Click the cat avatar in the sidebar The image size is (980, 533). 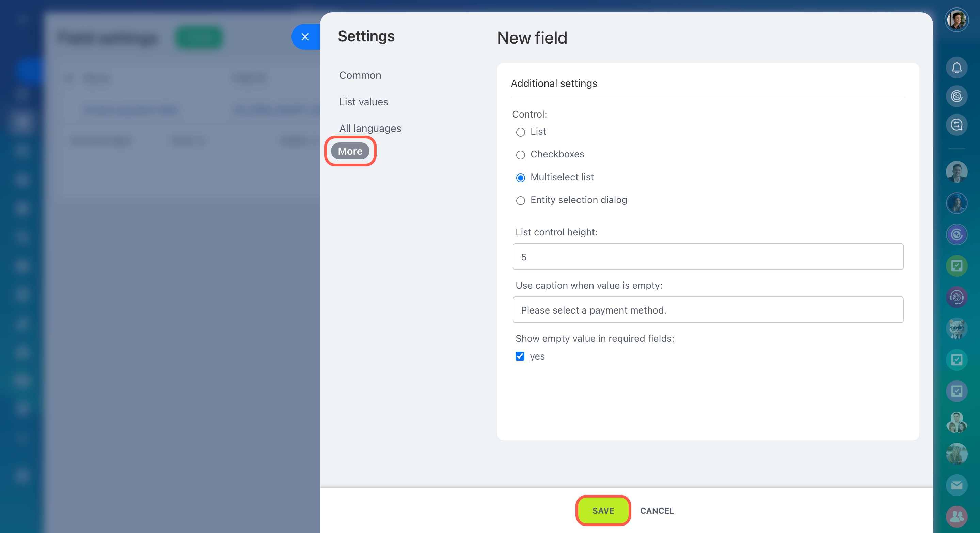956,328
